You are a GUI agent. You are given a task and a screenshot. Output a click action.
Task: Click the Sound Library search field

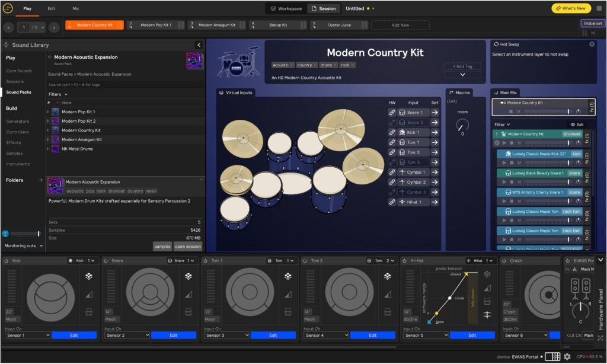pos(126,84)
